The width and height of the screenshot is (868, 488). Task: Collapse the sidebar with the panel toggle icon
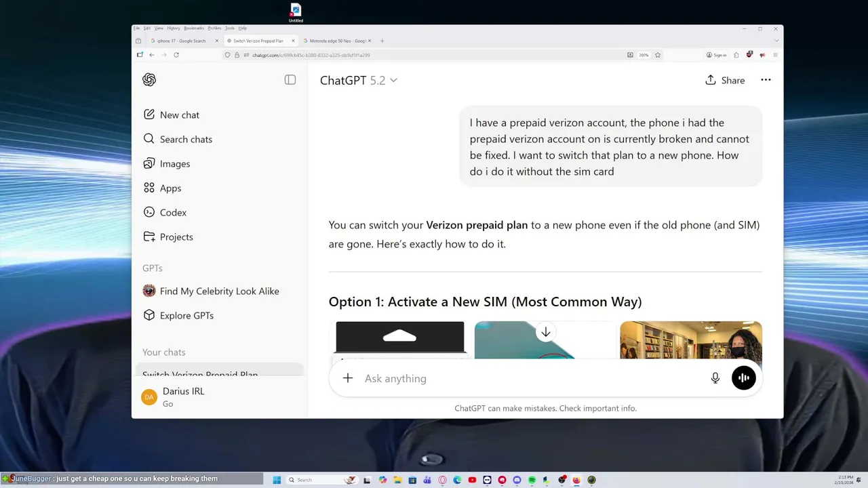click(290, 80)
